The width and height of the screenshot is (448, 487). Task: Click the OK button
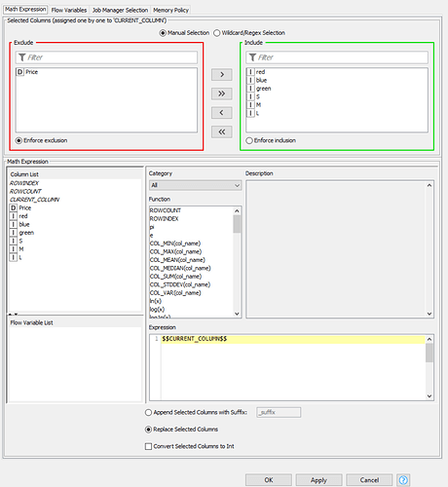(269, 480)
